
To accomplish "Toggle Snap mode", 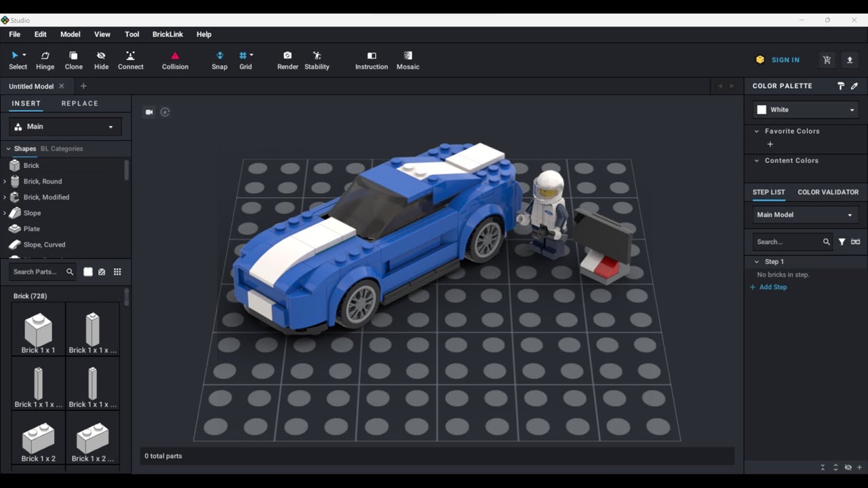I will click(219, 60).
